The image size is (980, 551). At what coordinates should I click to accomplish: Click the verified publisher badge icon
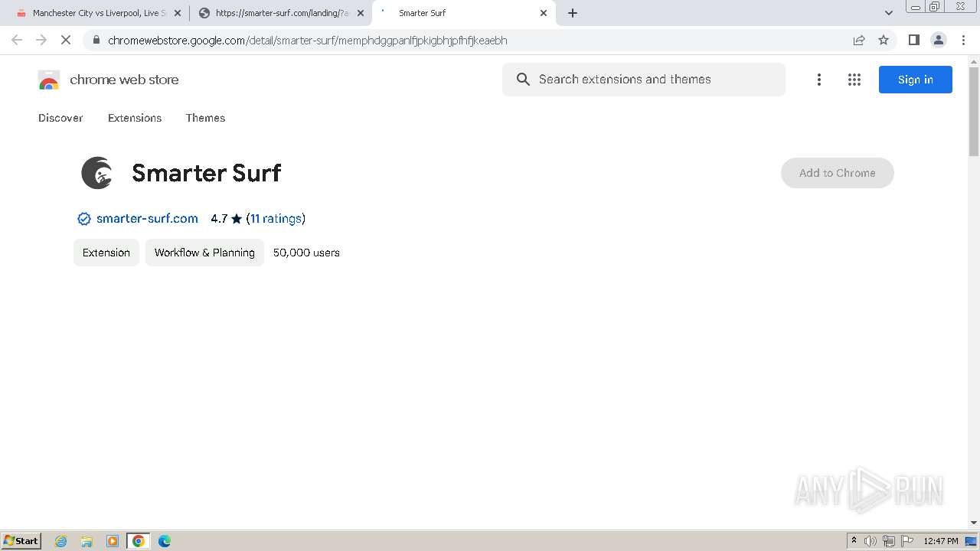point(84,219)
